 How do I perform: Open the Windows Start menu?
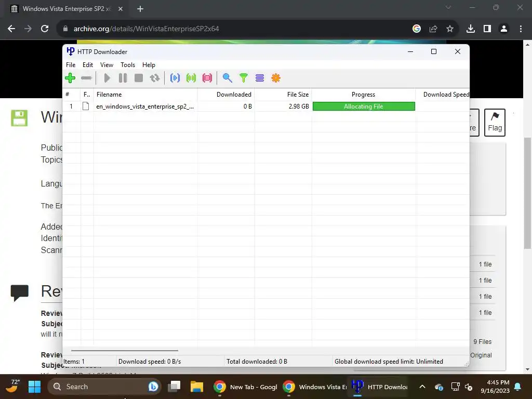(34, 387)
